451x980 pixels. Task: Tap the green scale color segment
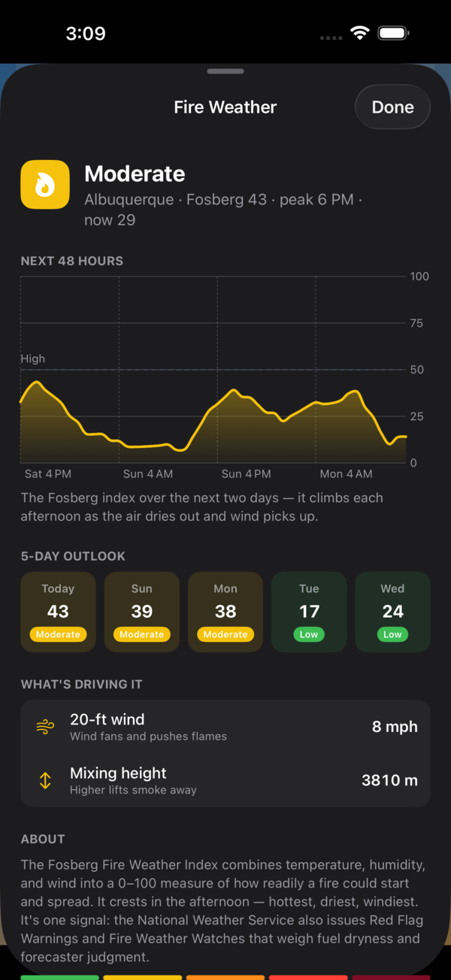pos(59,977)
